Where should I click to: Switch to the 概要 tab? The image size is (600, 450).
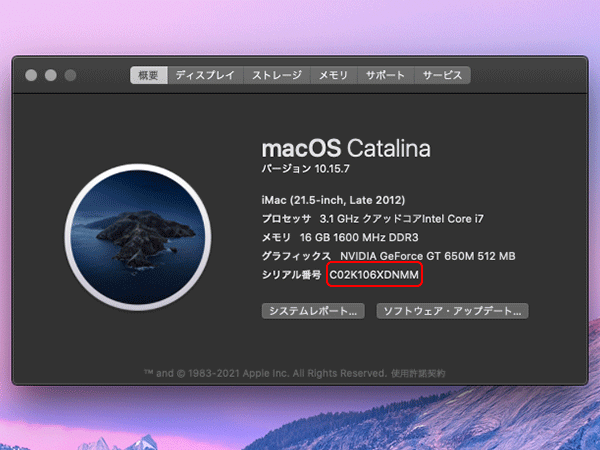point(149,75)
